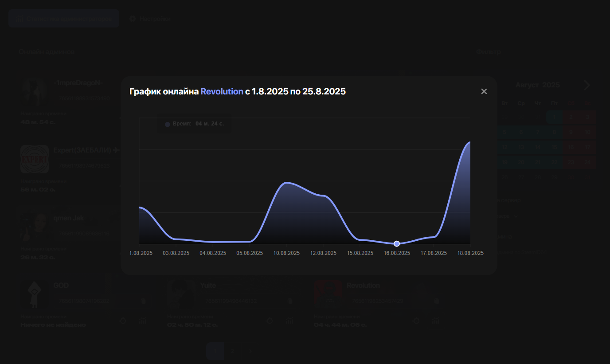Copy Steam ID of Yuite
The height and width of the screenshot is (364, 610).
(290, 301)
